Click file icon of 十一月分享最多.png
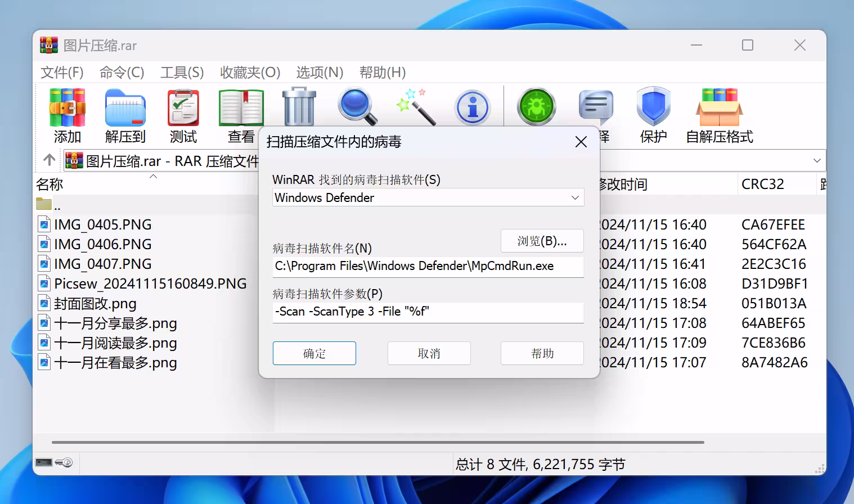854x504 pixels. [x=44, y=323]
